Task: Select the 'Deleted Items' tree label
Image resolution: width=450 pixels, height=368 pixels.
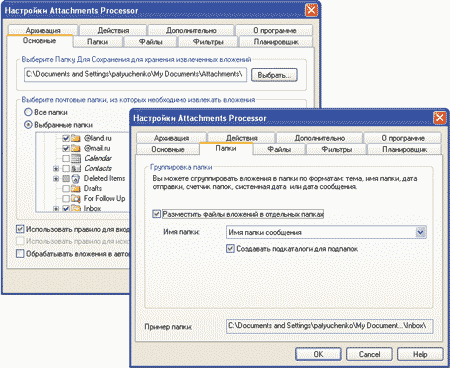Action: click(x=104, y=178)
